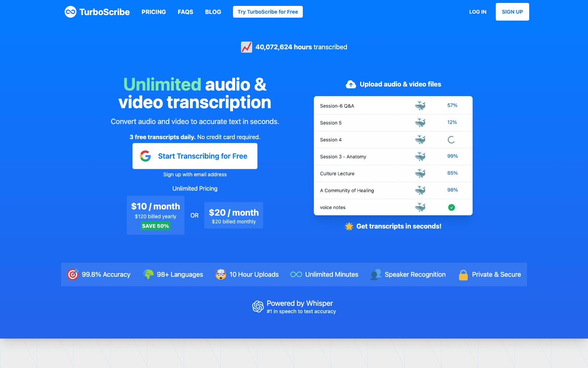Click #1 in speech to text accuracy
Viewport: 588px width, 368px height.
point(301,311)
